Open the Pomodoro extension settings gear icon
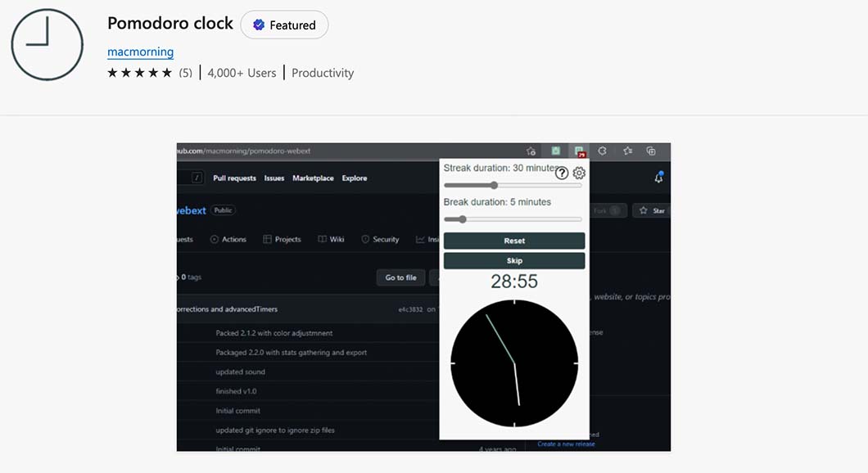The width and height of the screenshot is (868, 473). [579, 173]
